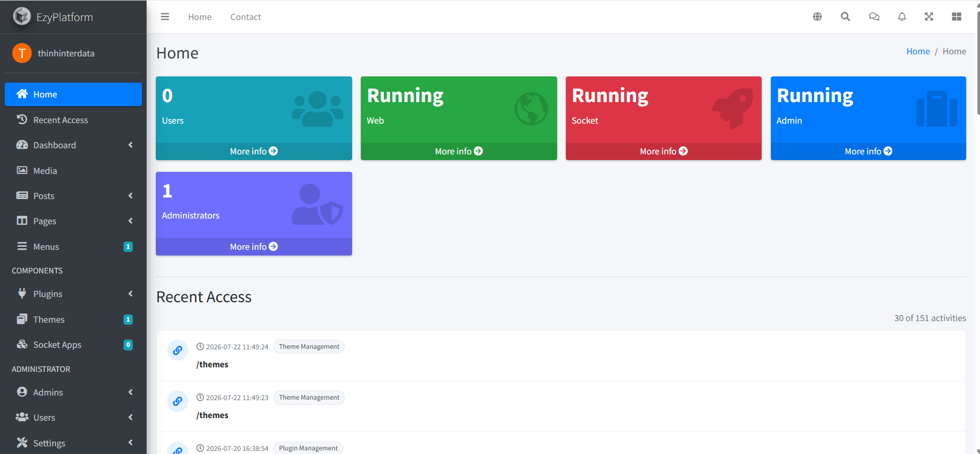Open the search magnifier icon
This screenshot has height=454, width=980.
click(x=845, y=17)
